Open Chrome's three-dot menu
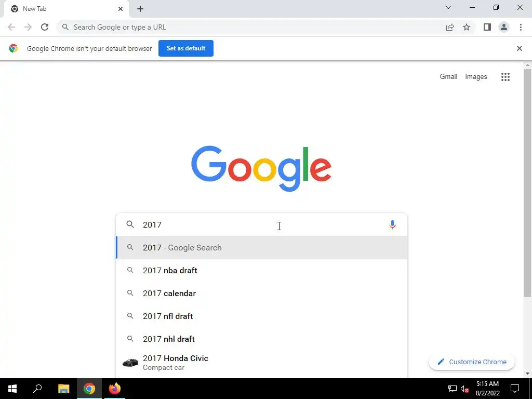This screenshot has height=399, width=532. tap(521, 27)
